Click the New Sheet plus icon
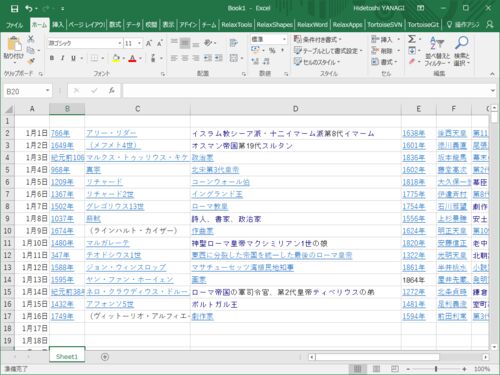The image size is (500, 375). [x=105, y=357]
